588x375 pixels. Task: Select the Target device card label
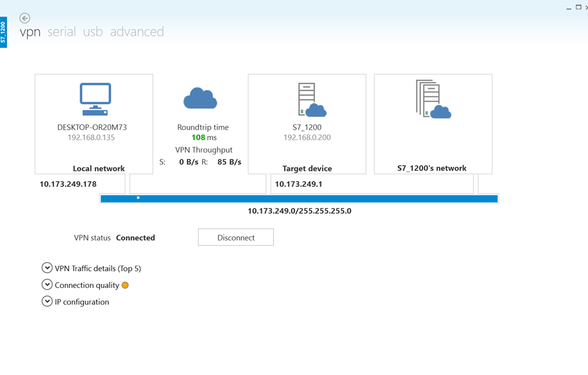(x=307, y=168)
